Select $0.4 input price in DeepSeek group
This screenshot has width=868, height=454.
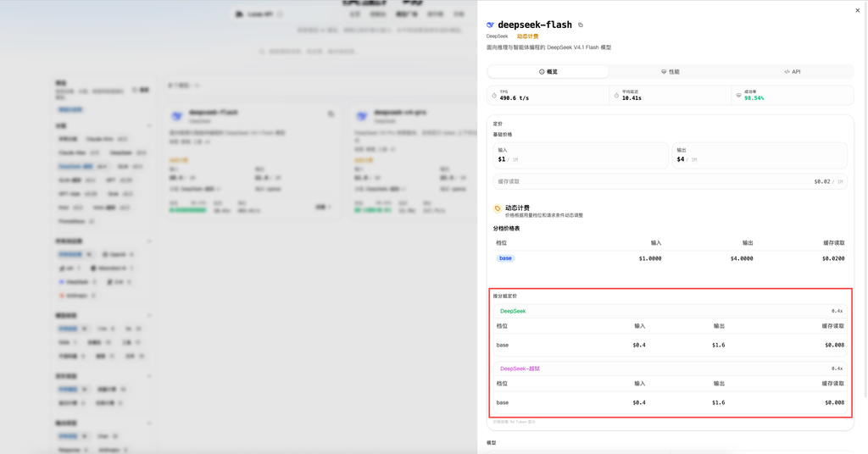639,345
